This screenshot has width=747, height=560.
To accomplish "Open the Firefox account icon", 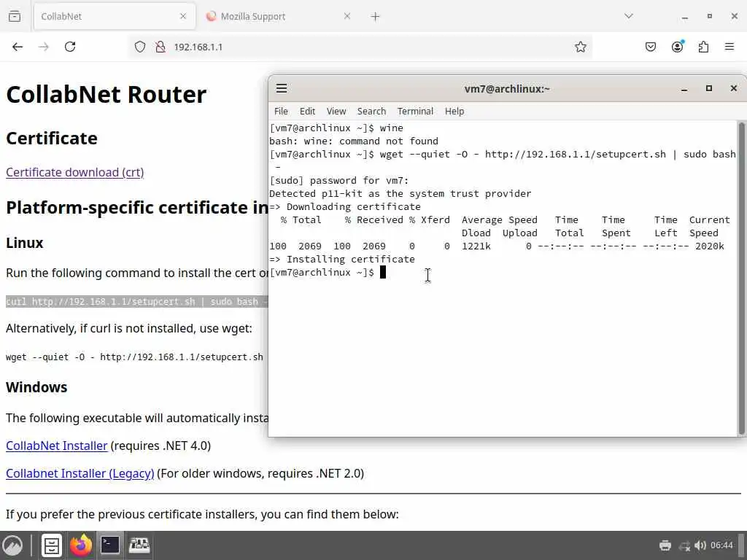I will click(x=677, y=46).
